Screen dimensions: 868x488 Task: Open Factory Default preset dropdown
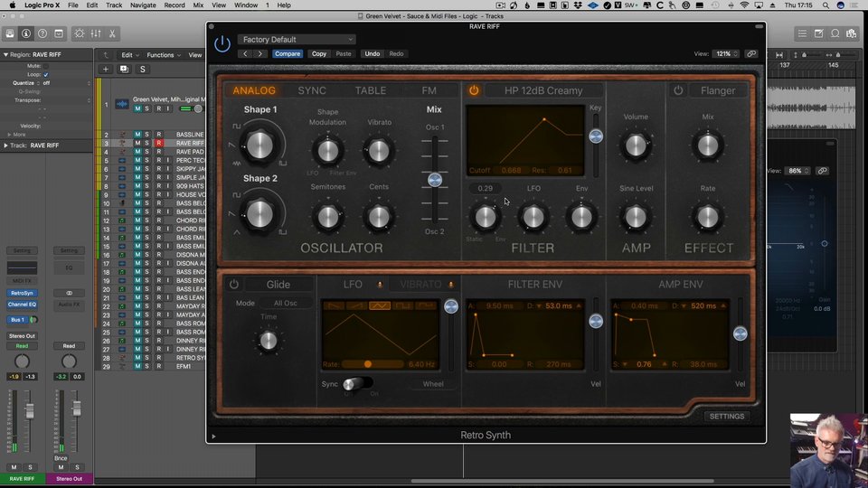(x=297, y=39)
